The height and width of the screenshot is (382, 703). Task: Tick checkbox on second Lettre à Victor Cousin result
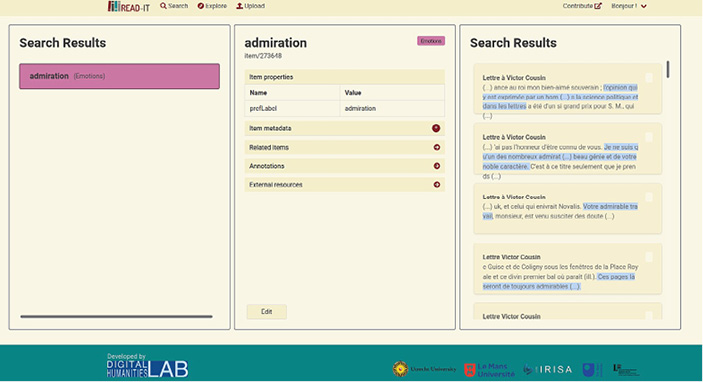click(648, 137)
